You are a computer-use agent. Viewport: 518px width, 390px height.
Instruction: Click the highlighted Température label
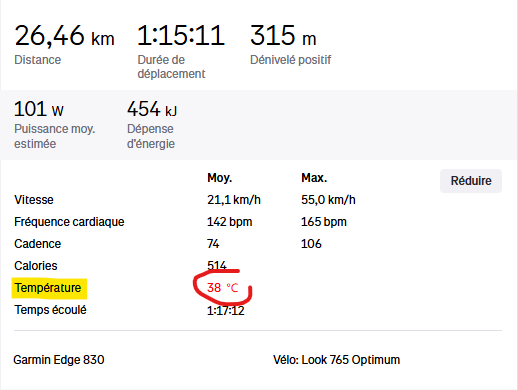[x=48, y=288]
